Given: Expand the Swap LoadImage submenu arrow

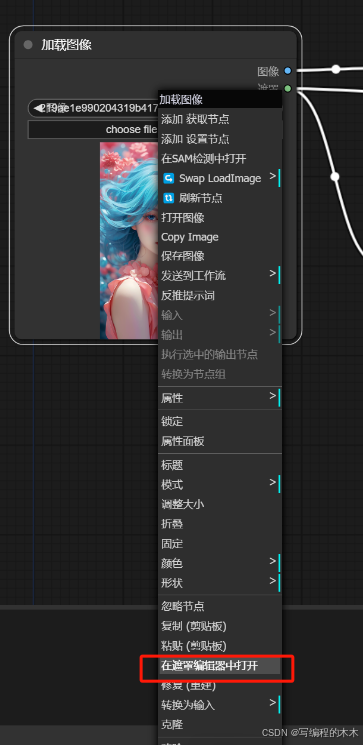Looking at the screenshot, I should [273, 176].
